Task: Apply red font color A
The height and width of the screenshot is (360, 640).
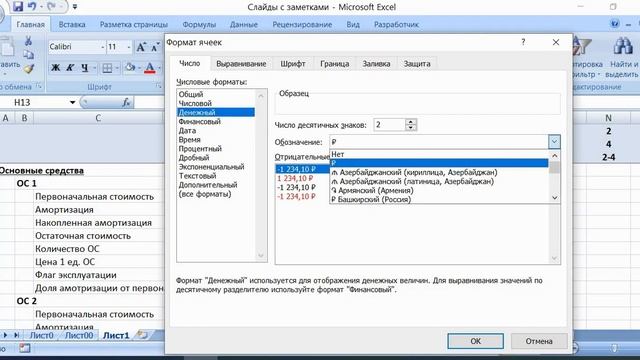Action: 150,68
